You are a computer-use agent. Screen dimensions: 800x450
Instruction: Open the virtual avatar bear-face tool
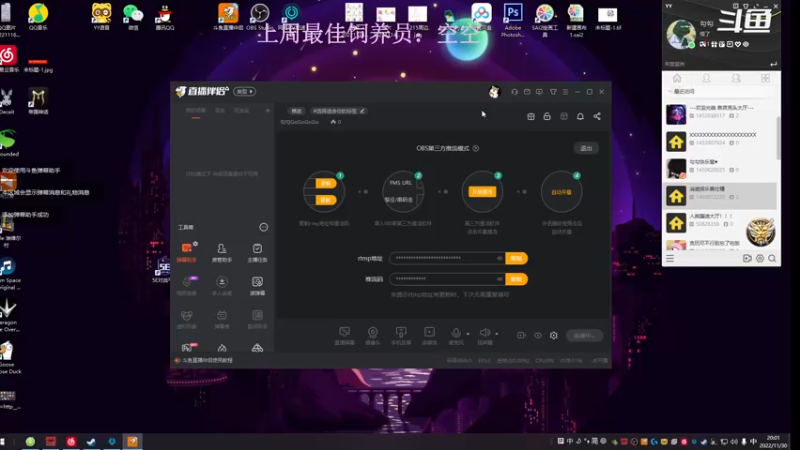point(187,319)
